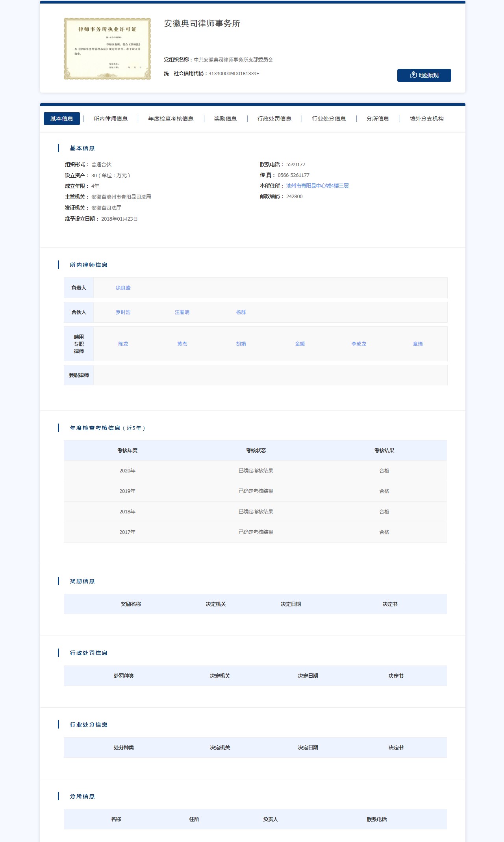Open the 奖励信息 tab
Viewport: 504px width, 842px height.
click(225, 119)
